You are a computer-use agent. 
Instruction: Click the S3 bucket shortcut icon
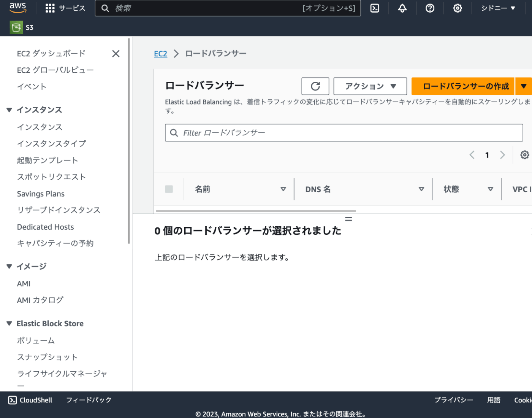16,27
